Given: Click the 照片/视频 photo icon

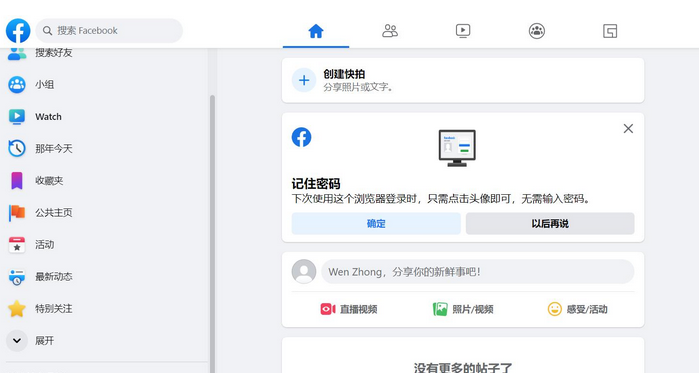Looking at the screenshot, I should (440, 309).
